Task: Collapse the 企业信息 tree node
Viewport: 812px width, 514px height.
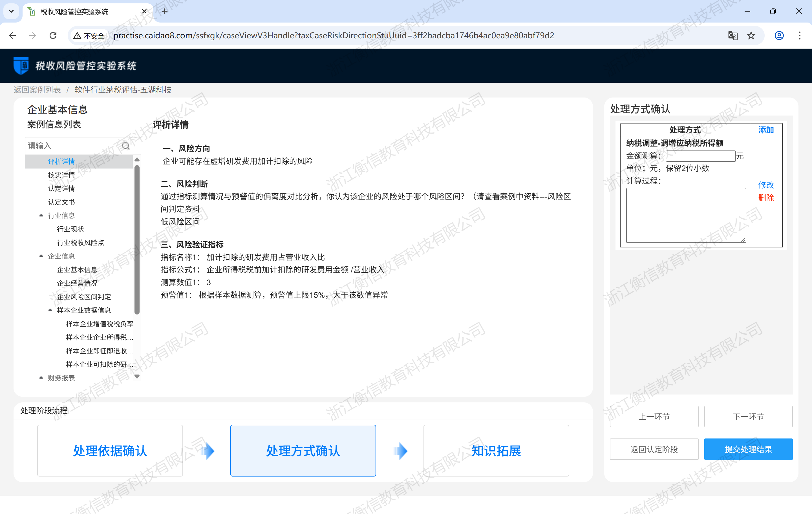Action: pyautogui.click(x=41, y=256)
